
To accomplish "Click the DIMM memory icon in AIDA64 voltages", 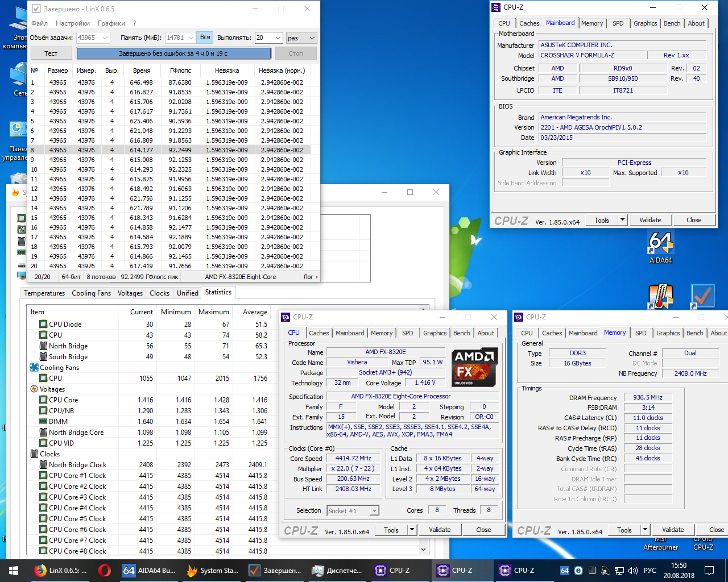I will coord(43,421).
